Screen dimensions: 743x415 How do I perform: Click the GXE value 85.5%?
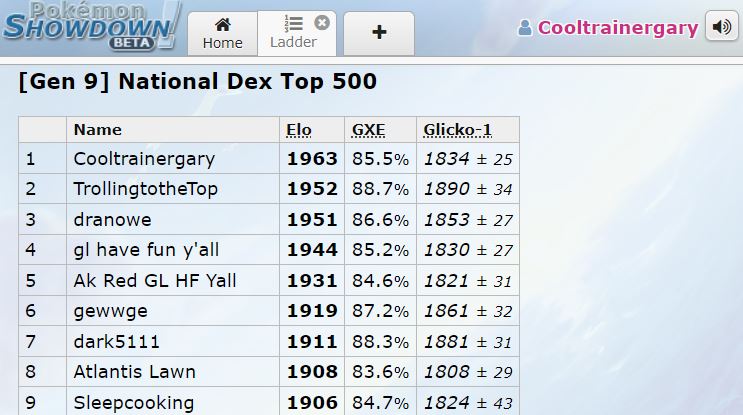(381, 159)
